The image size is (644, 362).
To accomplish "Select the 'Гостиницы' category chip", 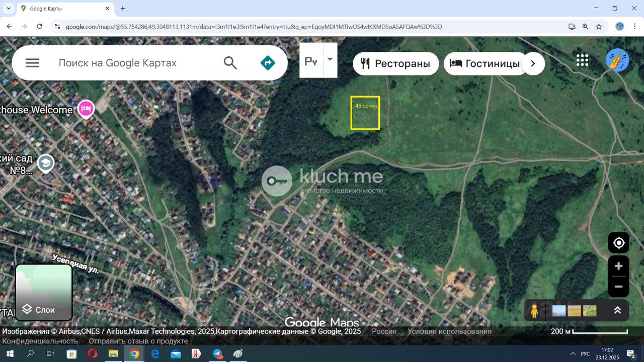I will click(486, 63).
